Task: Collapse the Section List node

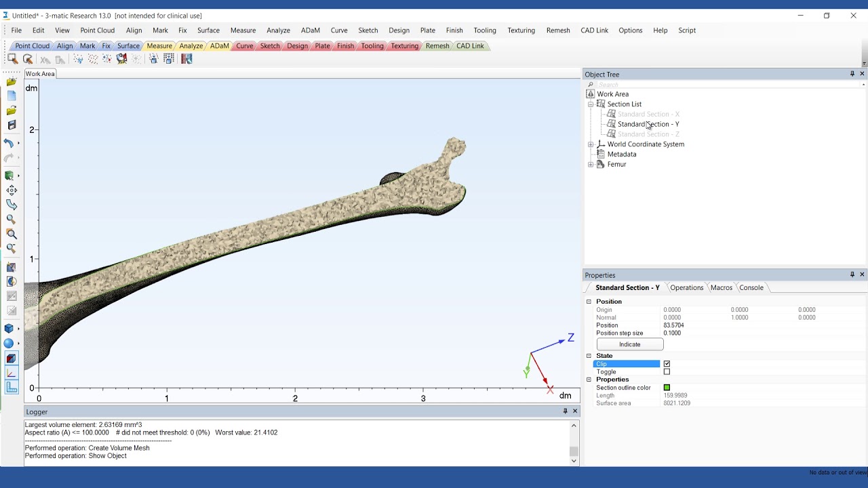Action: [591, 104]
